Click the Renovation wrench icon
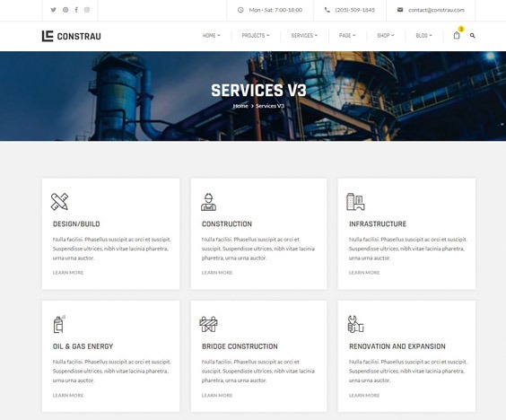Image resolution: width=506 pixels, height=420 pixels. (355, 324)
